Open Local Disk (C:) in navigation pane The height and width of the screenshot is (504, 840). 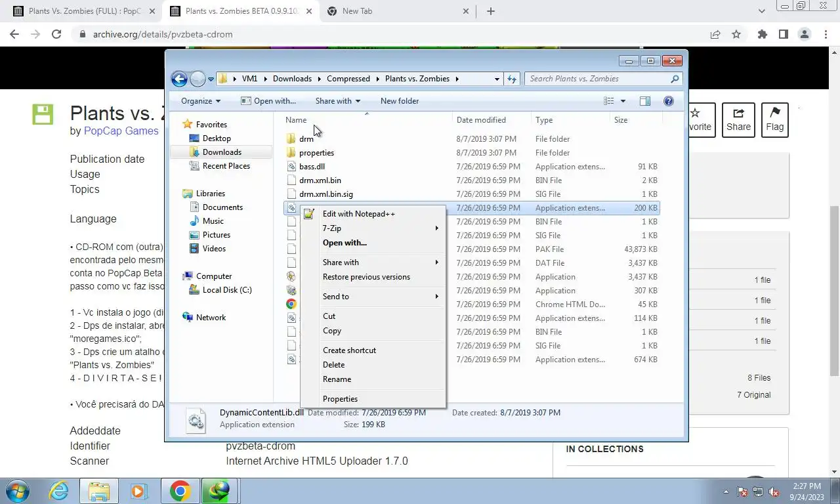click(227, 290)
